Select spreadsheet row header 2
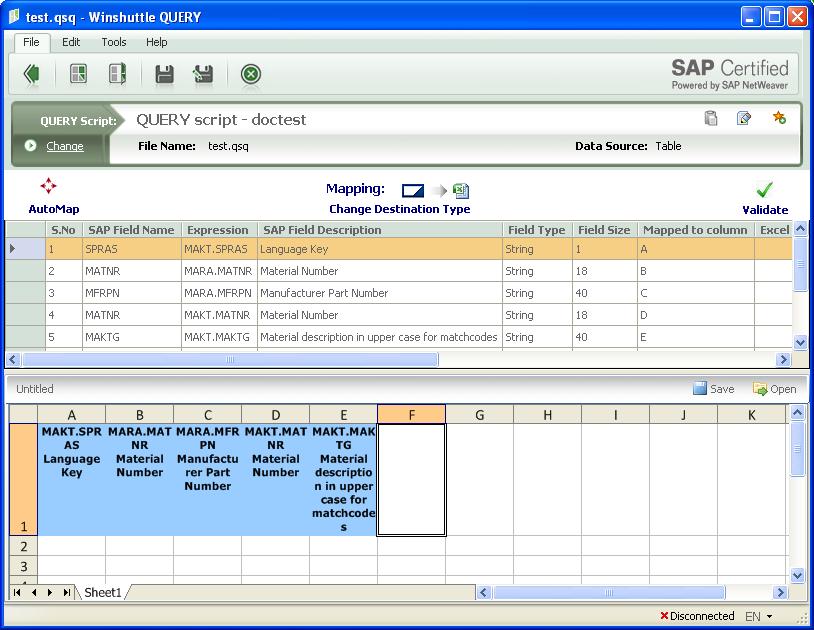Image resolution: width=814 pixels, height=630 pixels. (23, 546)
